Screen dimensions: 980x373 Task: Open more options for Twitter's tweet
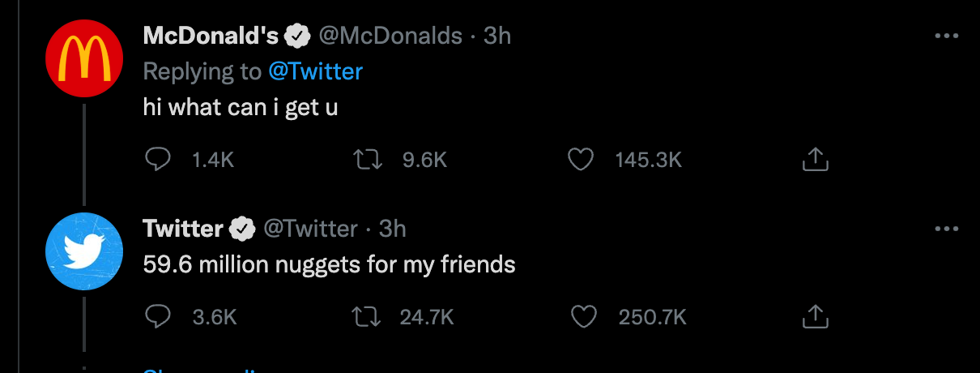[946, 229]
